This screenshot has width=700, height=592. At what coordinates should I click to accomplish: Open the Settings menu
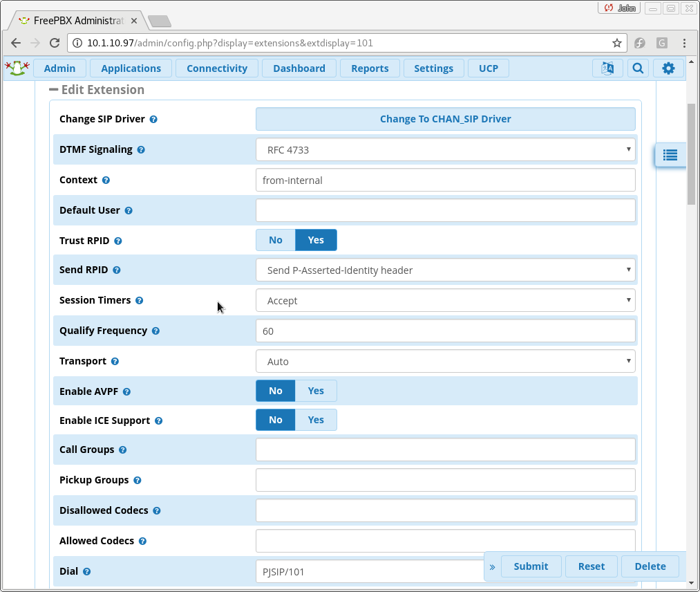[433, 68]
